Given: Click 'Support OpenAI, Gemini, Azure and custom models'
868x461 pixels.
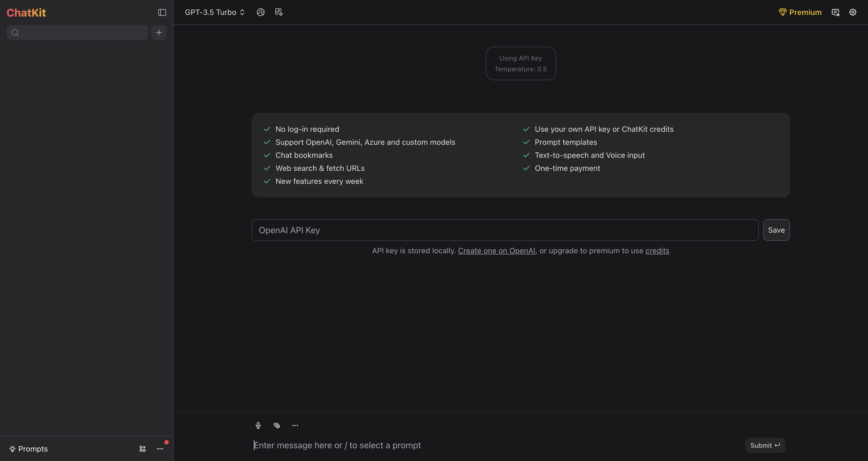Looking at the screenshot, I should pyautogui.click(x=365, y=142).
